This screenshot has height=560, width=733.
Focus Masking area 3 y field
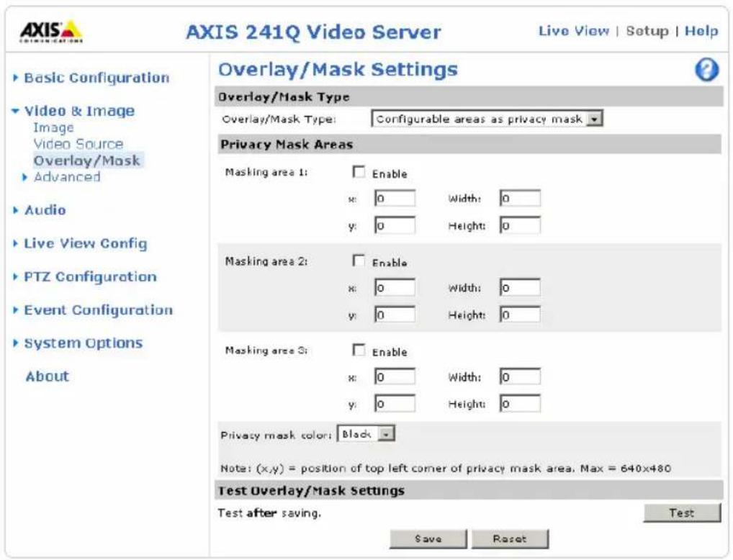click(x=395, y=404)
